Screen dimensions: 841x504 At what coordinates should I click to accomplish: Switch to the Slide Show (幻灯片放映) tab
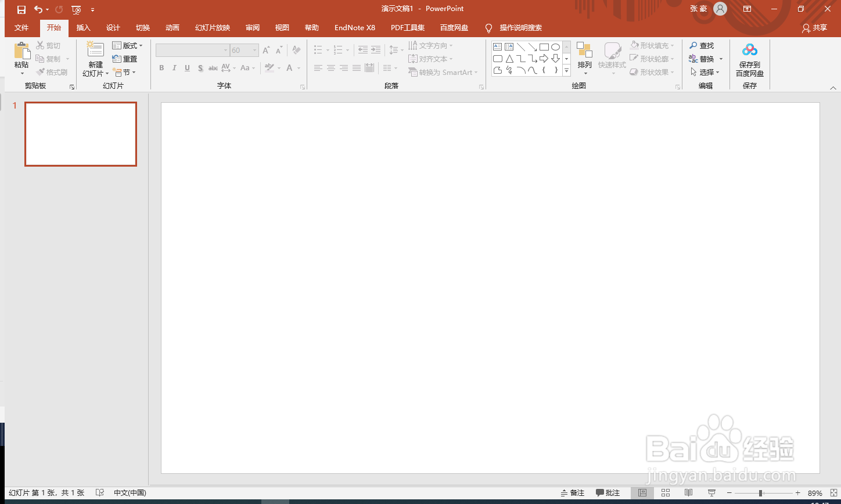pos(213,28)
